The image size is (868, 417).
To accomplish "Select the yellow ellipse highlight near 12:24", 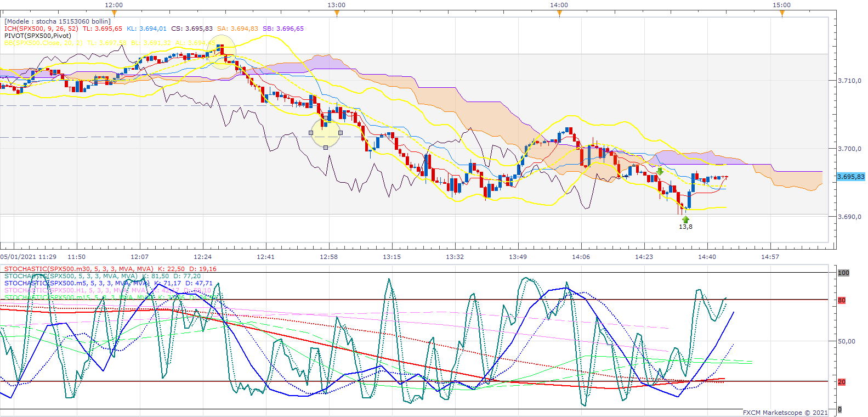I will tap(222, 53).
